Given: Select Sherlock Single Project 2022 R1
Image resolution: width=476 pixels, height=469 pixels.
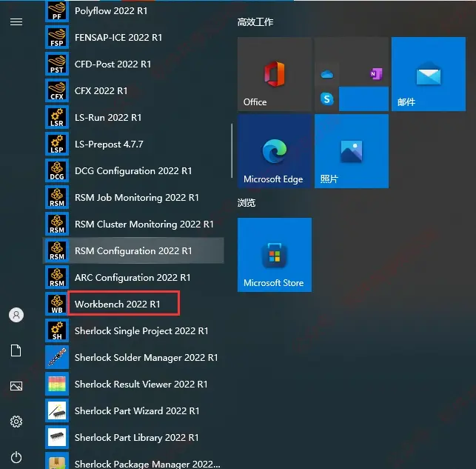Looking at the screenshot, I should coord(141,330).
